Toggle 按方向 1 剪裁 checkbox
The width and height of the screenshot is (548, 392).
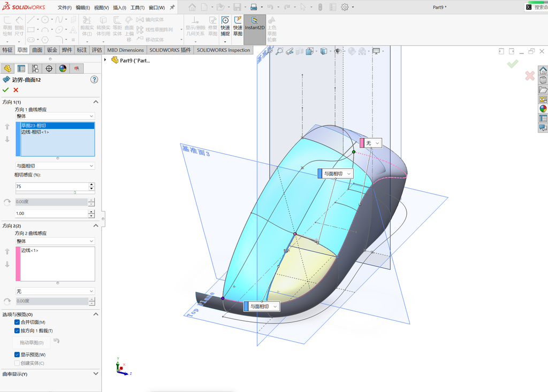click(17, 330)
